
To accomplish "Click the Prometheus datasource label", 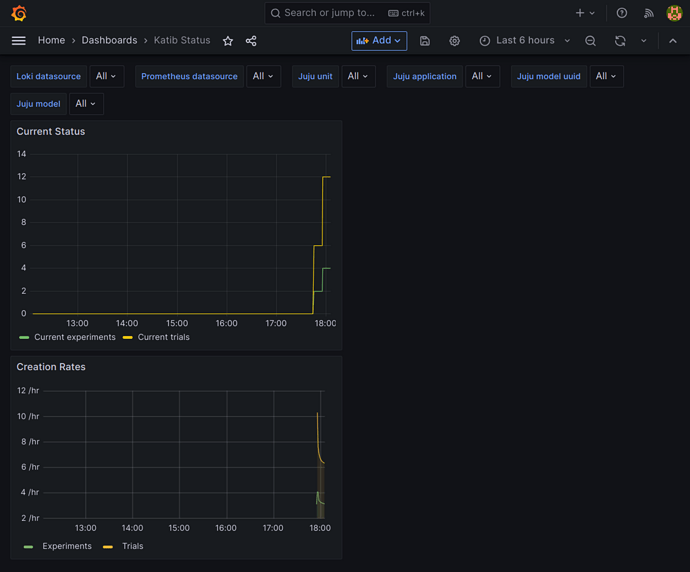I will [189, 76].
